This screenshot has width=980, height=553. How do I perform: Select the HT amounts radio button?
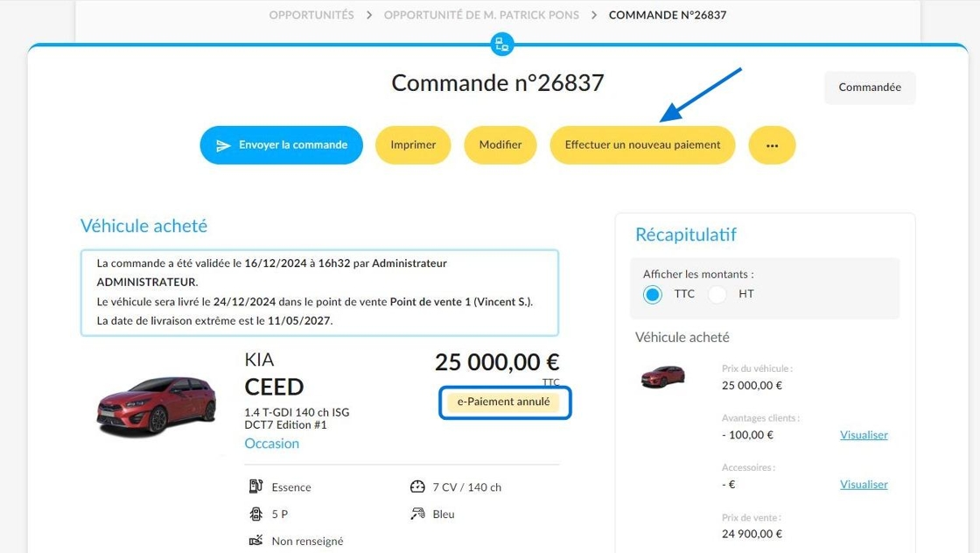(717, 294)
